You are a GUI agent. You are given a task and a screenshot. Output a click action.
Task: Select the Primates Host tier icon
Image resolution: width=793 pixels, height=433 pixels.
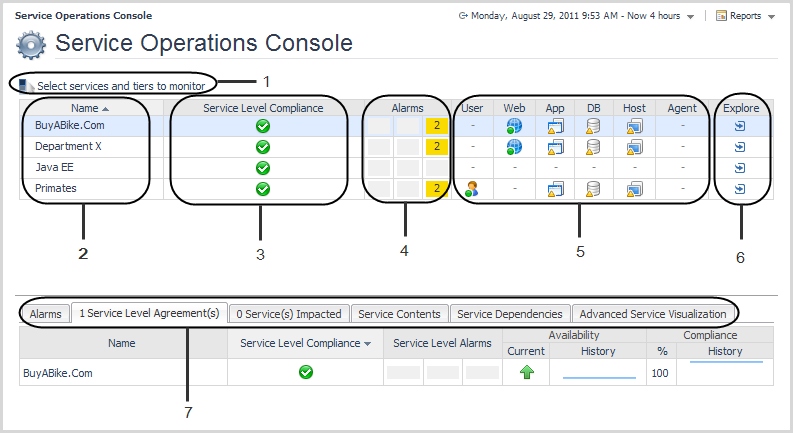(634, 189)
